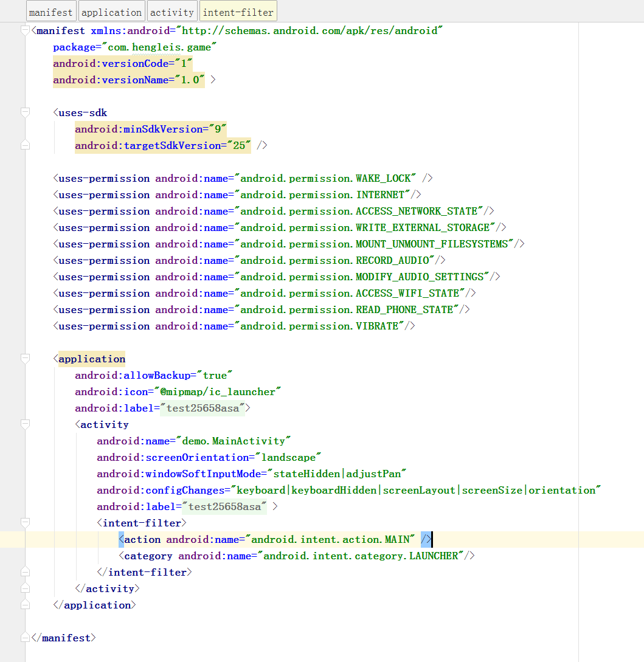The height and width of the screenshot is (662, 644).
Task: Click the demo.MainActivity class reference
Action: point(234,441)
